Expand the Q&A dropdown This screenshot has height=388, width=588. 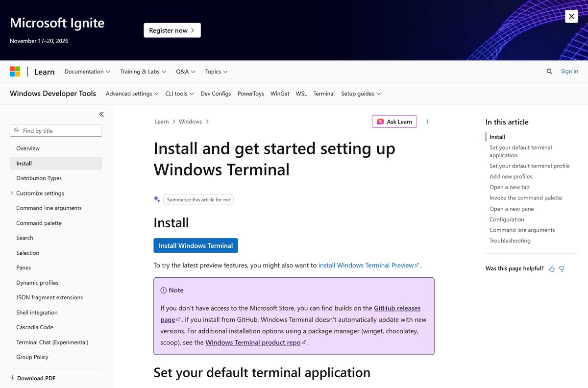pos(186,72)
